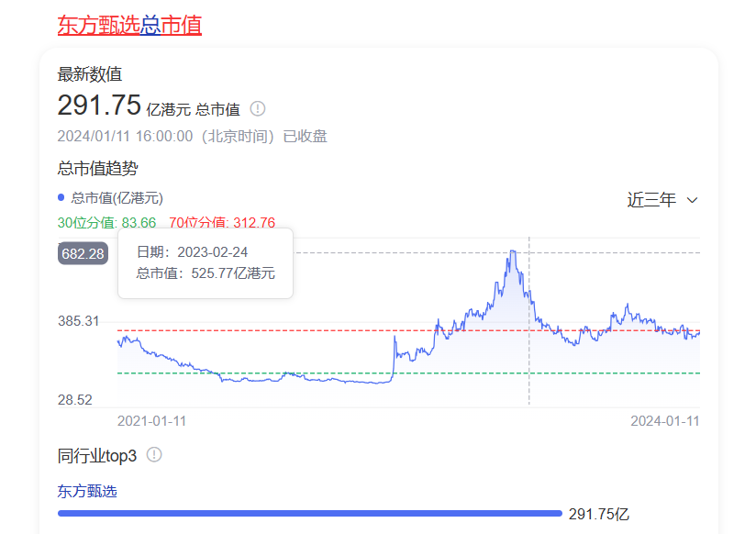This screenshot has height=534, width=756.
Task: Click 市值 in the page title
Action: coord(181,26)
